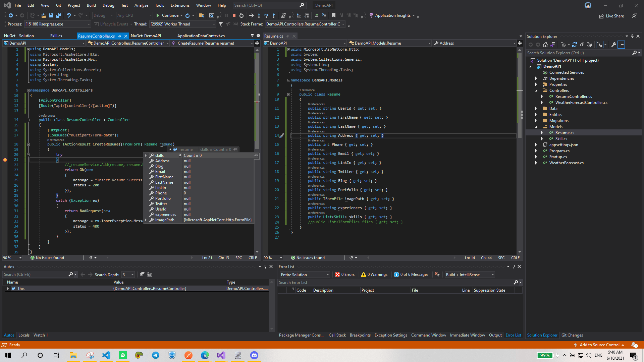This screenshot has width=644, height=362.
Task: Toggle the 6 Messages filter in Error List
Action: pos(411,274)
